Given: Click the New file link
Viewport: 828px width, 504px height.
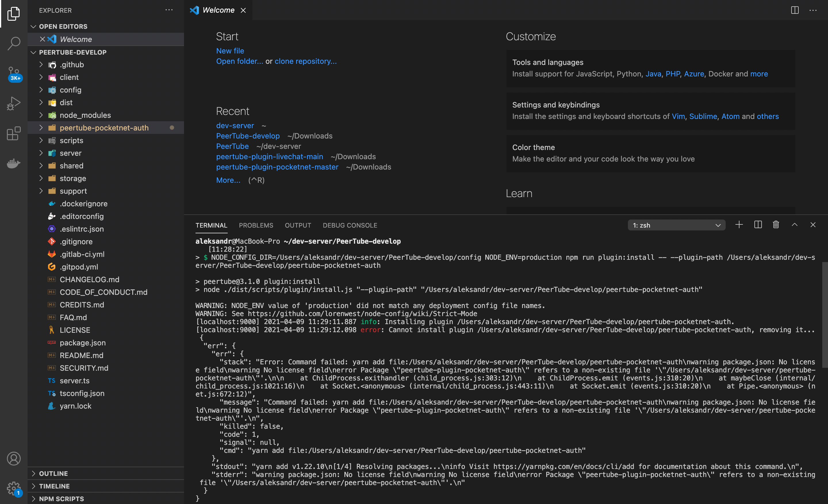Looking at the screenshot, I should [230, 51].
